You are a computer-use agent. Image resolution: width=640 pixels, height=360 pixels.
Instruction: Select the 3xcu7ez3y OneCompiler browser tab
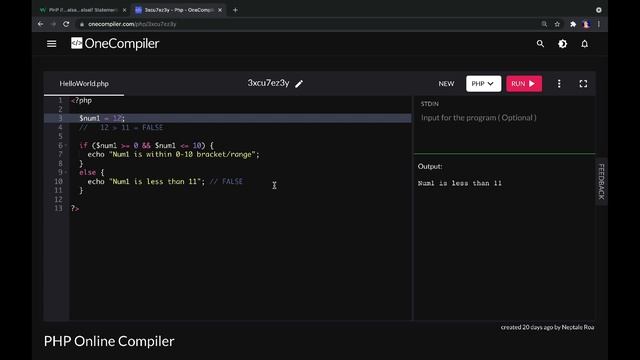(178, 10)
